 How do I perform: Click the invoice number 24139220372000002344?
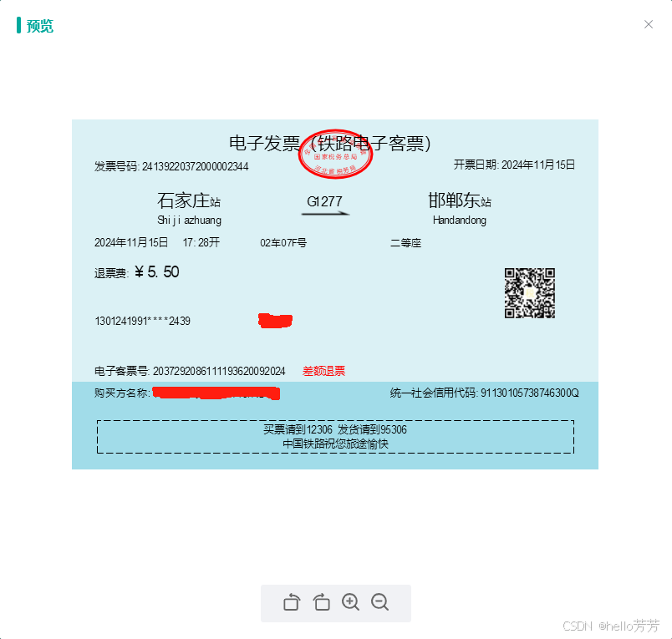(x=195, y=166)
